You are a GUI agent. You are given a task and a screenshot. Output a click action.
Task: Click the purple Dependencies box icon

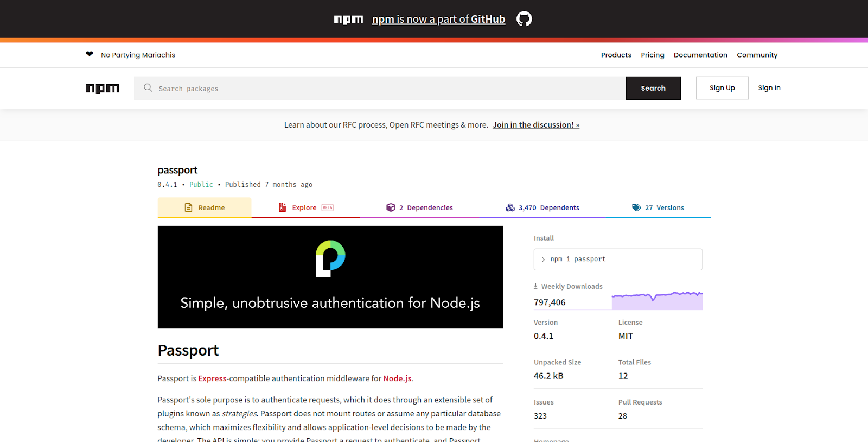[x=391, y=207]
